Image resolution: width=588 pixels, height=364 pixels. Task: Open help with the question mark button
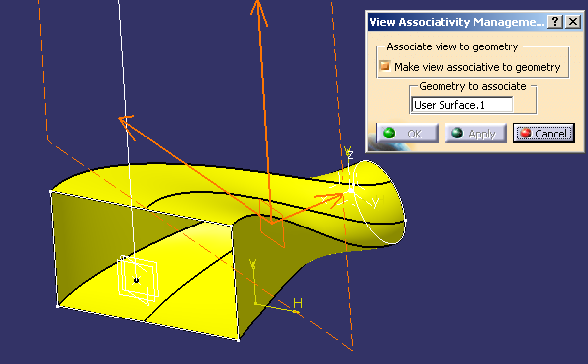(x=555, y=22)
